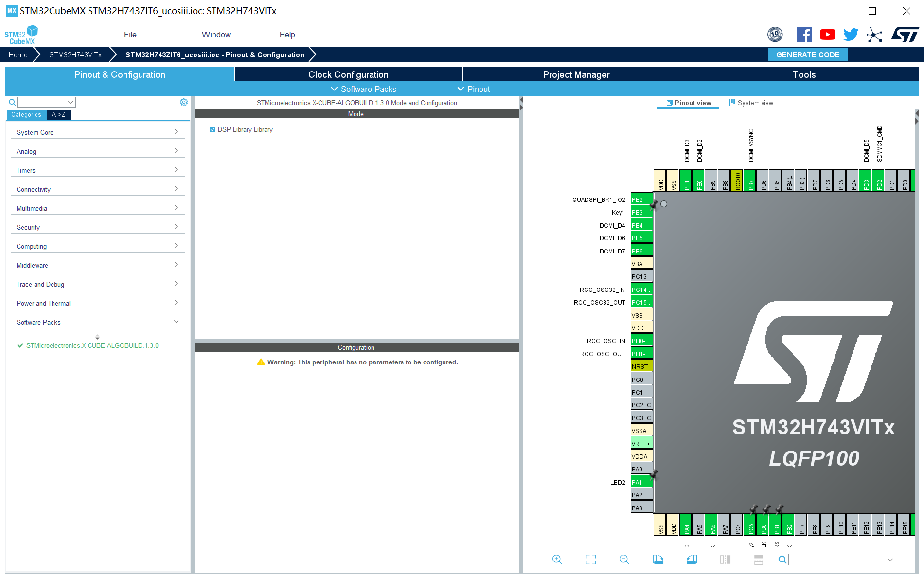Expand the System Core category
Image resolution: width=924 pixels, height=579 pixels.
pyautogui.click(x=98, y=132)
